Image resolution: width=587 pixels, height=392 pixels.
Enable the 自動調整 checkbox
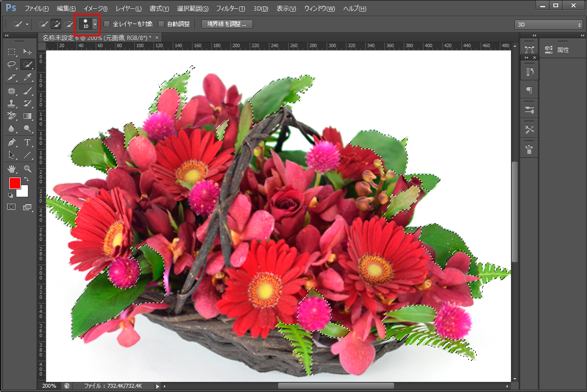click(x=161, y=24)
